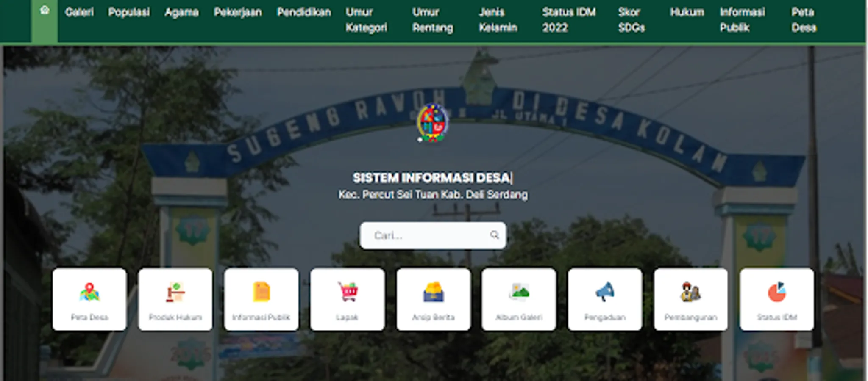Open the Peta Desa map card

pyautogui.click(x=89, y=299)
